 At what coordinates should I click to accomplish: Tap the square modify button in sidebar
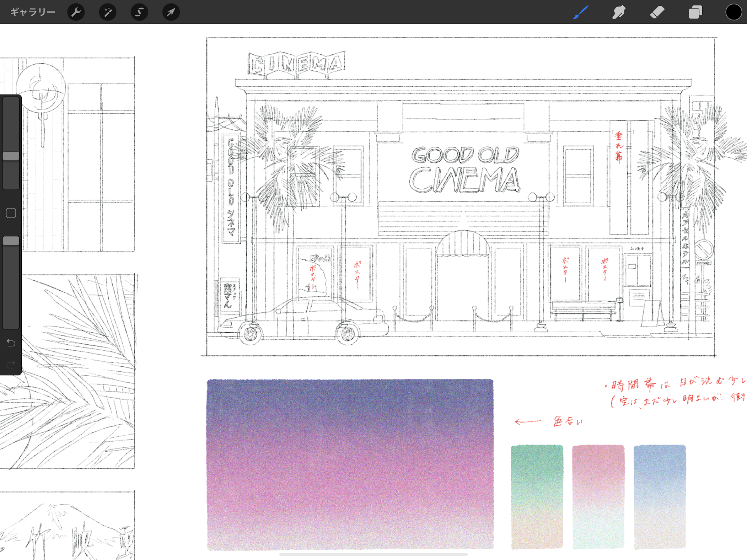11,213
